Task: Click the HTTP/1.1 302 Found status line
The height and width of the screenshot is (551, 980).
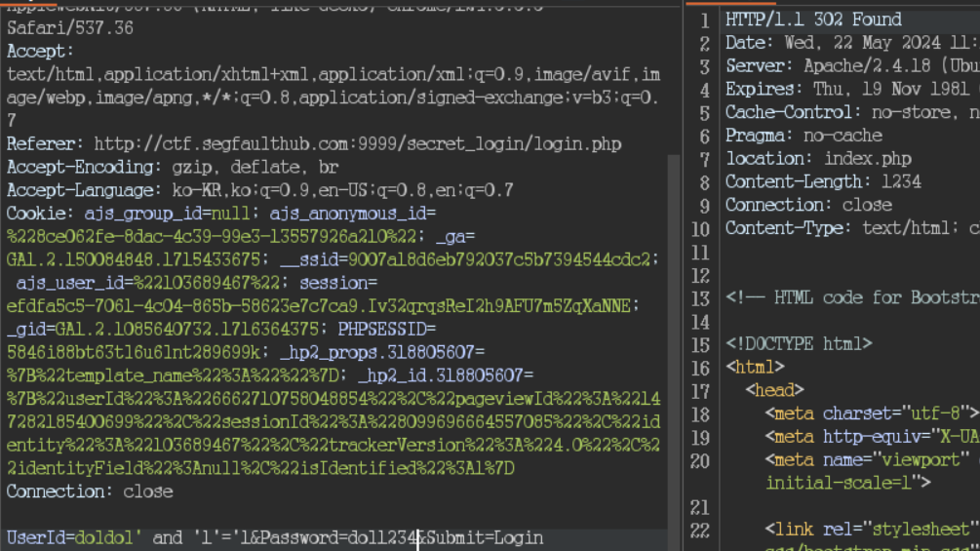Action: tap(813, 20)
